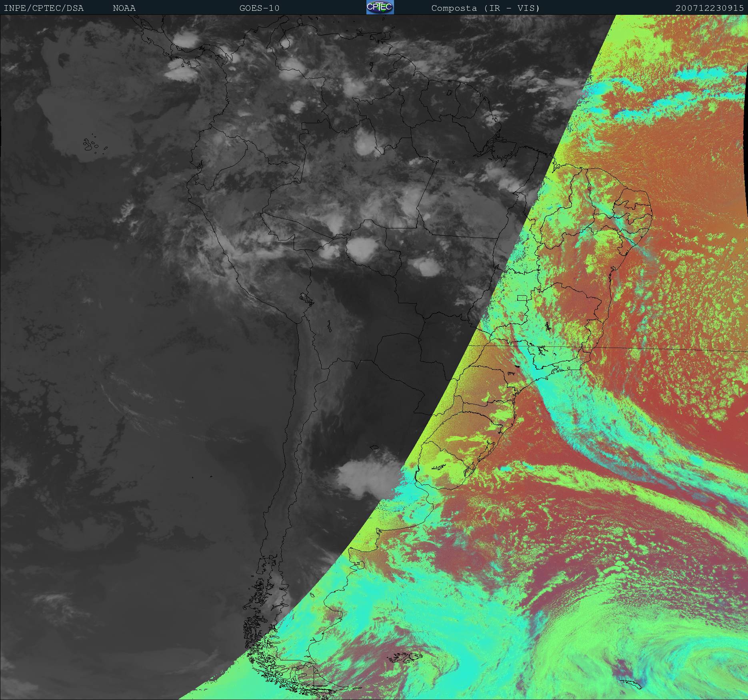Click the CPTEC logo in header
748x700 pixels.
(x=380, y=7)
